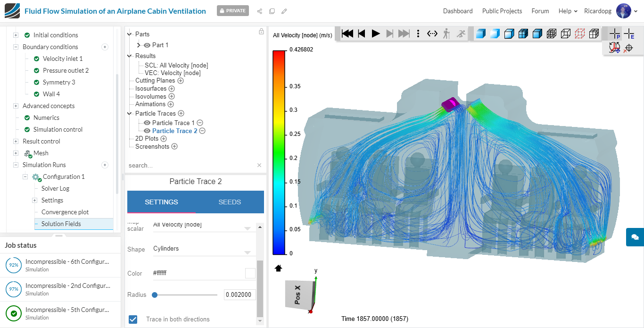Open Public Projects page
The height and width of the screenshot is (328, 644).
pos(502,11)
